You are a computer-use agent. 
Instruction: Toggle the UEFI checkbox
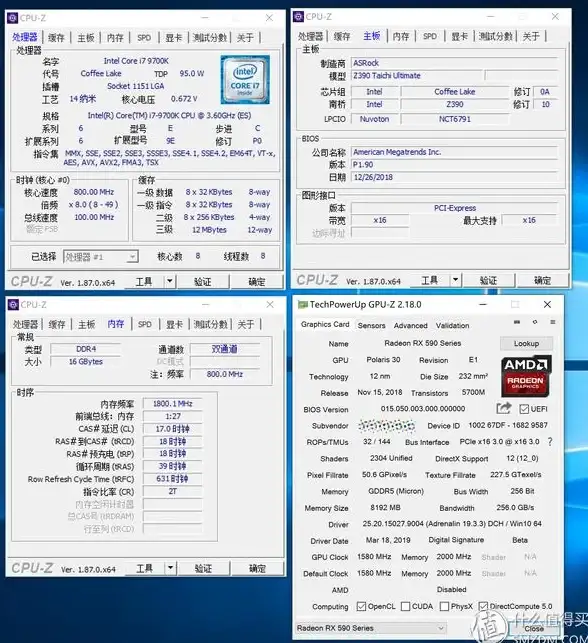click(x=524, y=409)
